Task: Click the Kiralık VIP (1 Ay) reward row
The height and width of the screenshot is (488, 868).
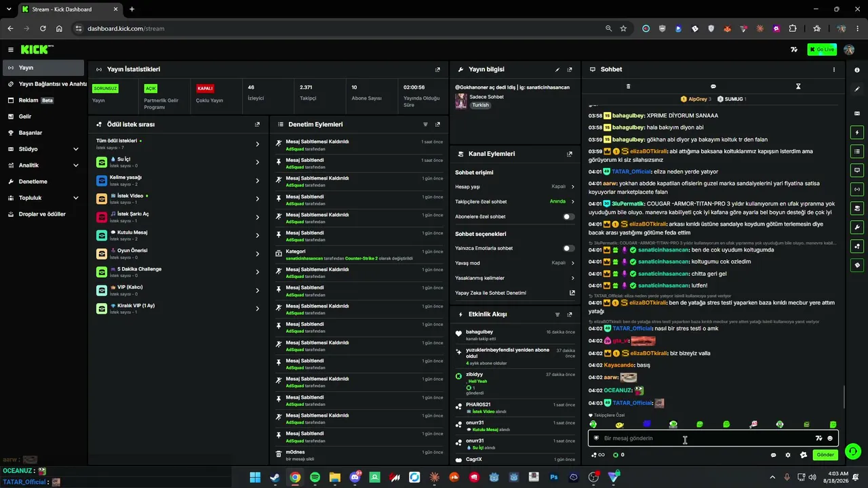Action: point(178,308)
